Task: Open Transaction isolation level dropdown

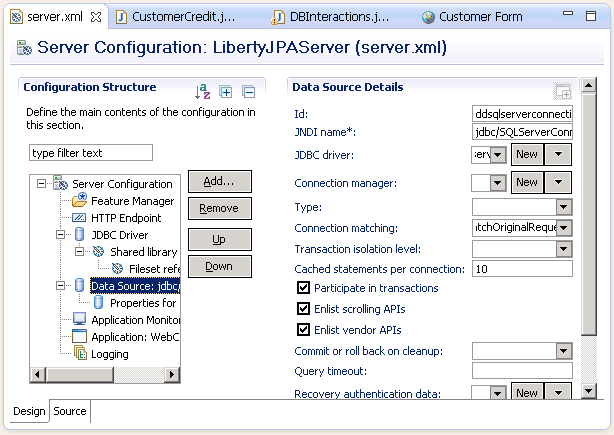Action: pos(563,249)
